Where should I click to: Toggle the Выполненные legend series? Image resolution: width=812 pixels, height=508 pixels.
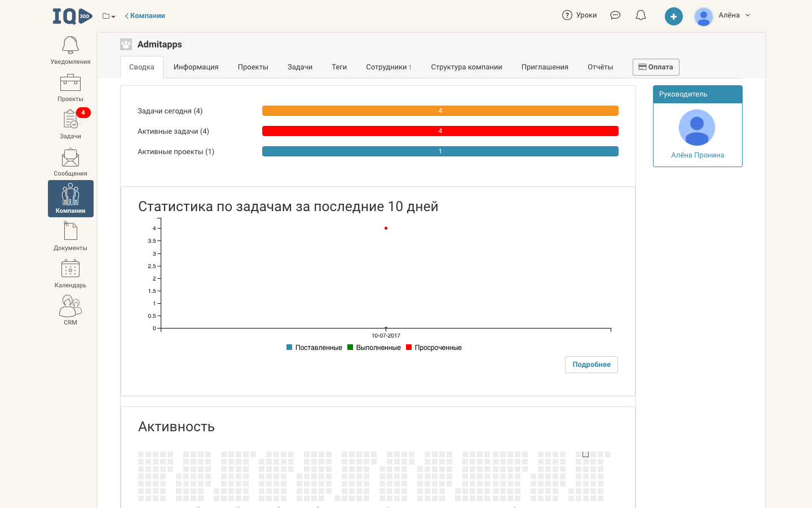pos(374,348)
